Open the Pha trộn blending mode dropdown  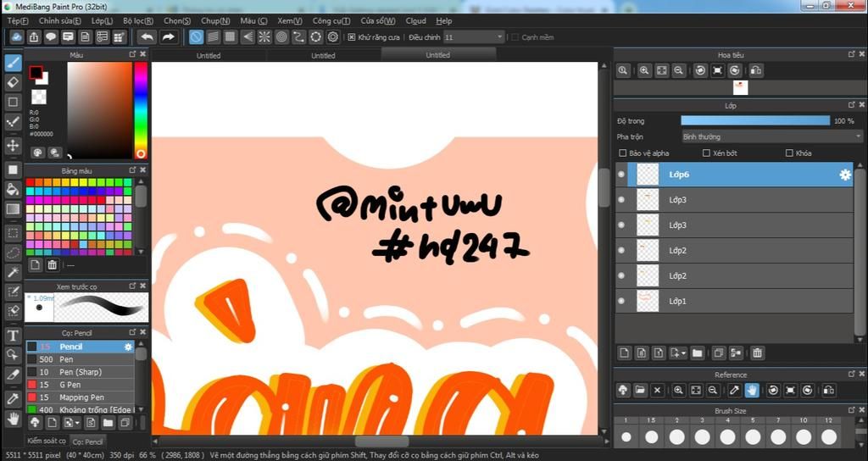(772, 136)
